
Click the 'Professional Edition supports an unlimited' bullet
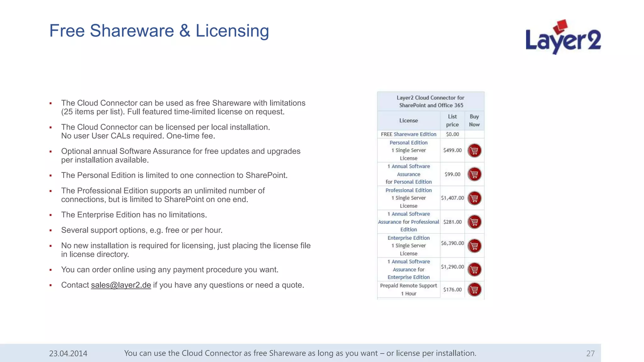click(x=163, y=195)
